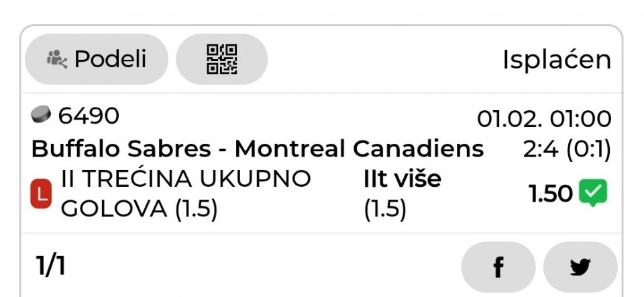This screenshot has height=297, width=644.
Task: Share ticket on Facebook
Action: (x=498, y=267)
